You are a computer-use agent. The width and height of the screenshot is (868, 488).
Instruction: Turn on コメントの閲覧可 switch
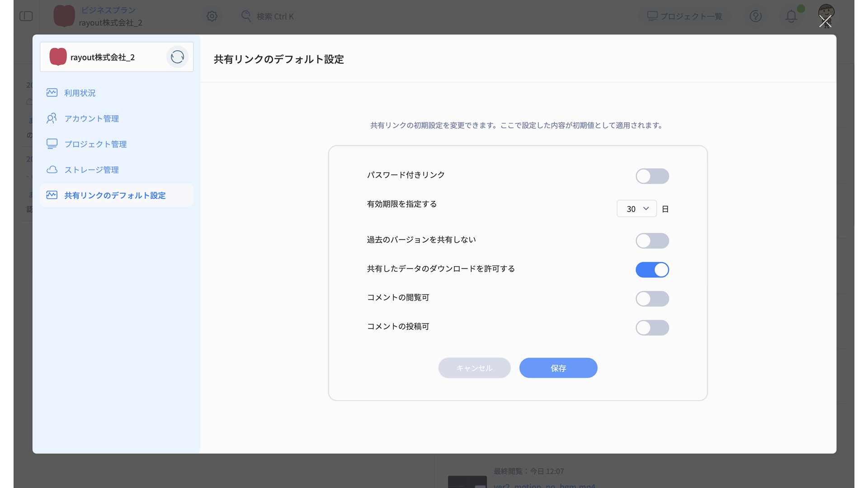652,299
